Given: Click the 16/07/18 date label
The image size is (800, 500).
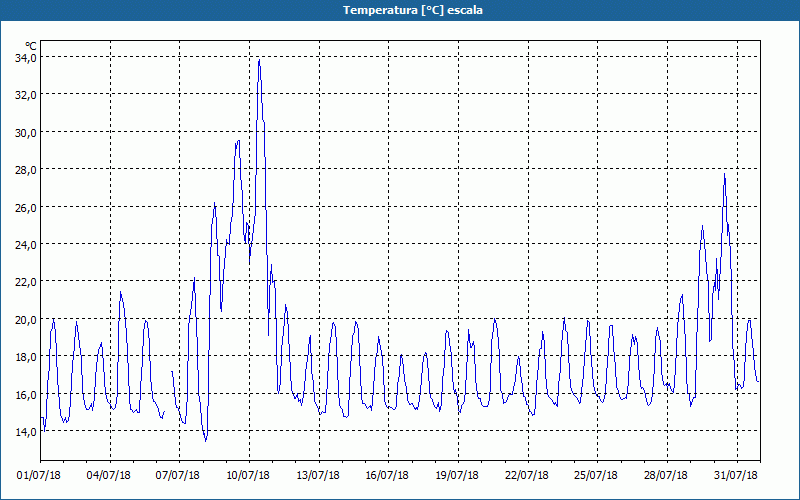Looking at the screenshot, I should click(387, 475).
